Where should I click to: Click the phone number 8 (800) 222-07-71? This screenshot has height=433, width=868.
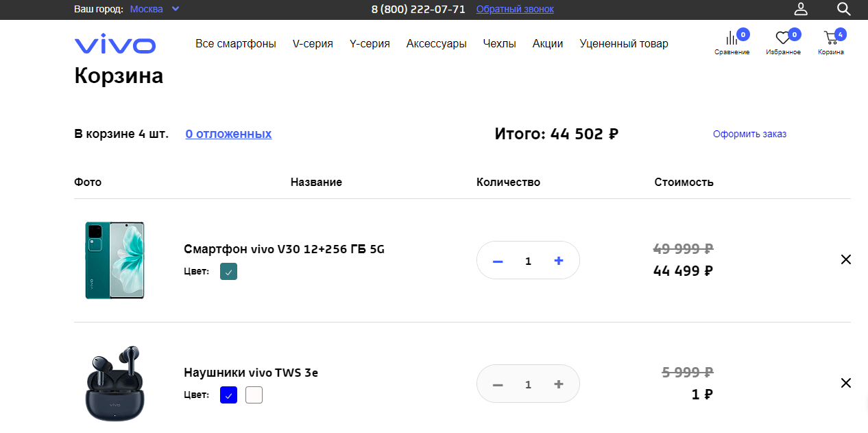click(x=418, y=9)
